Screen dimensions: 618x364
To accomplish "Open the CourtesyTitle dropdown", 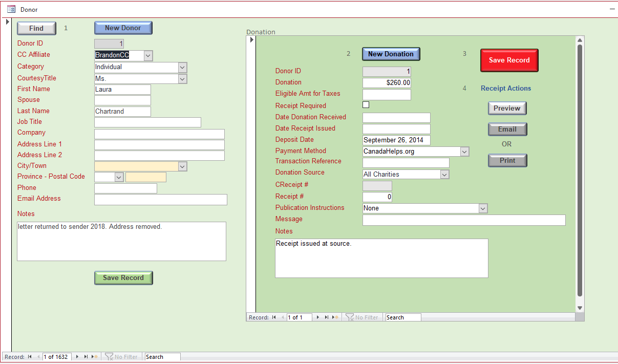I will pyautogui.click(x=182, y=79).
